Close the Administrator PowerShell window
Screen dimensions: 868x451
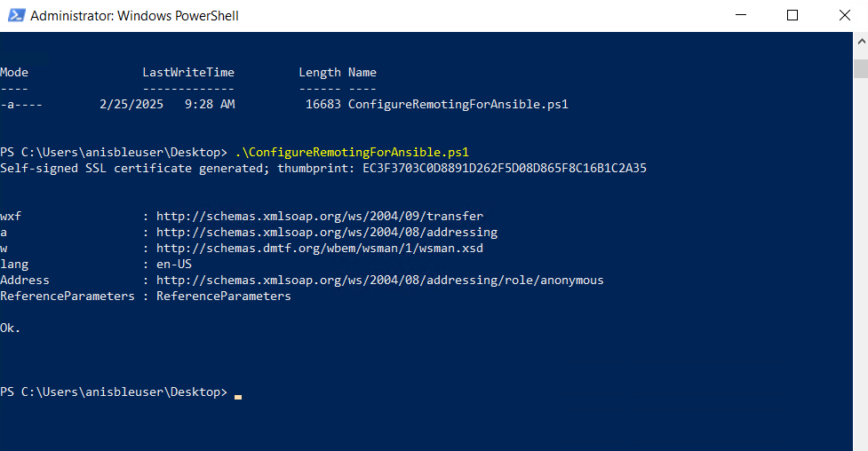pos(844,15)
